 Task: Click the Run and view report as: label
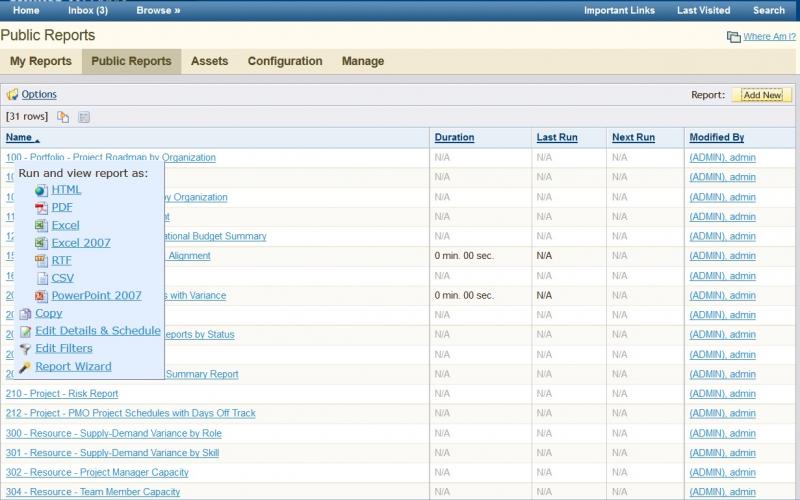83,173
